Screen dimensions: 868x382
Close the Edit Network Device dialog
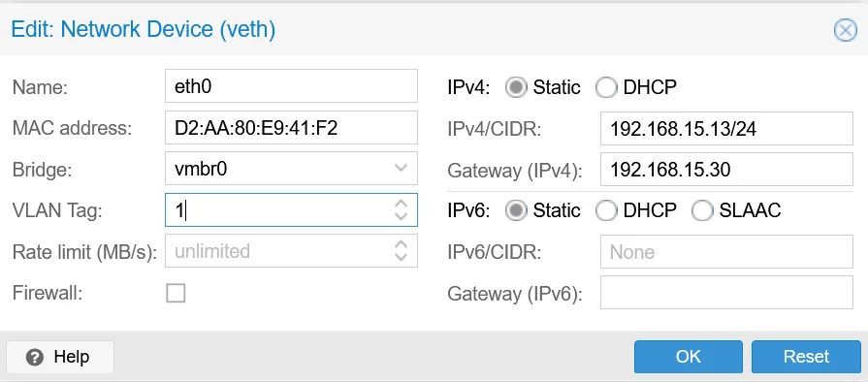(845, 30)
